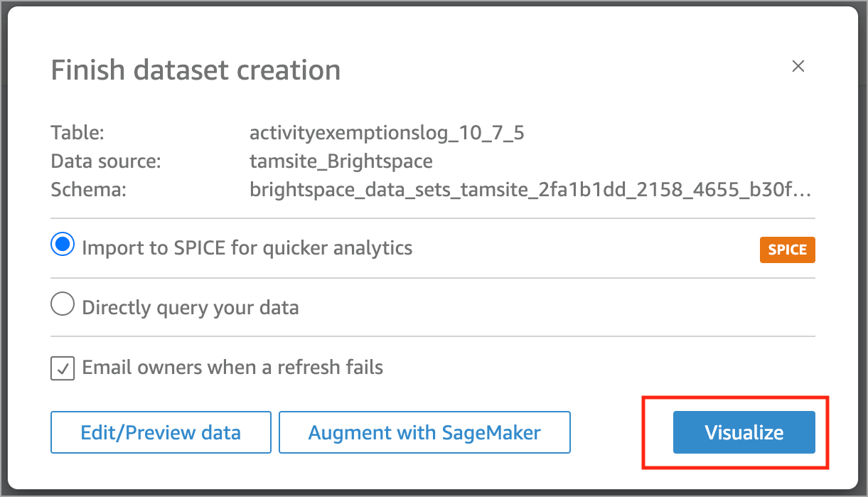Select the table name activityexemptionslog_10_7_5
Viewport: 868px width, 497px height.
coord(387,132)
